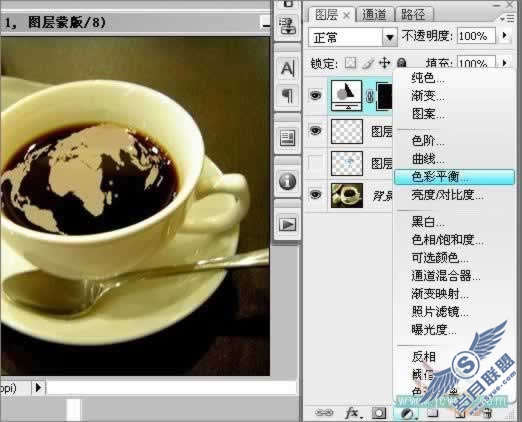Click the new group folder icon
This screenshot has height=422, width=522.
point(433,413)
